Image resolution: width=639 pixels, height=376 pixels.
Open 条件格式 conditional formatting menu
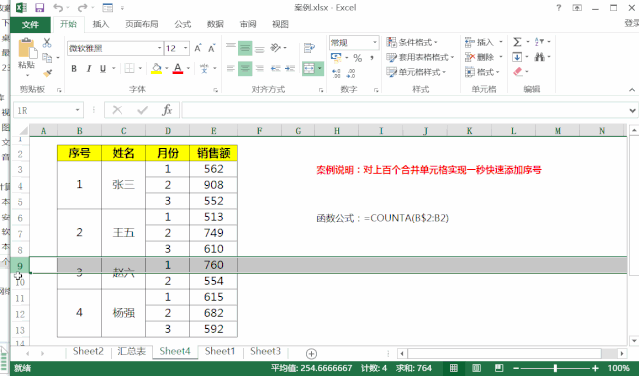point(412,42)
